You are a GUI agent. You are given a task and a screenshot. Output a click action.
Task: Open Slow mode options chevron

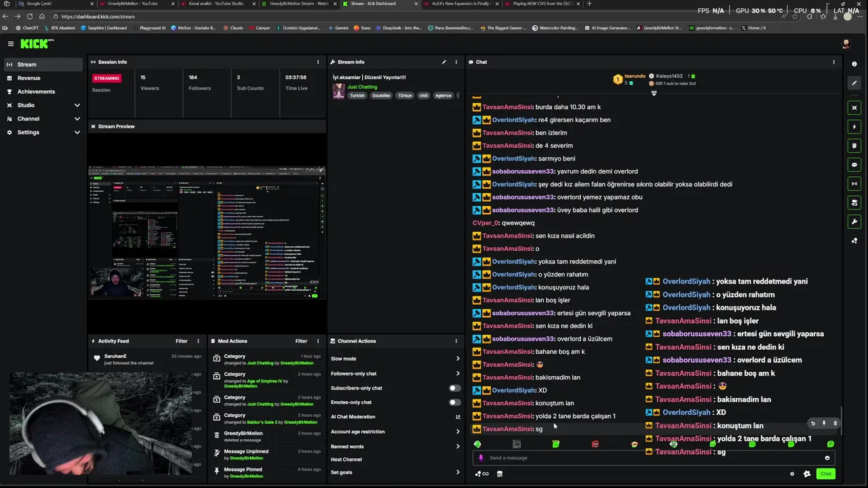(458, 359)
